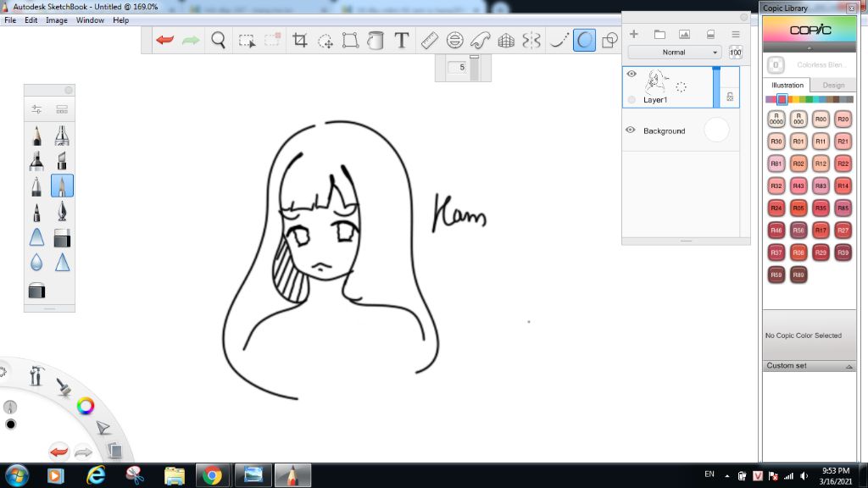Toggle Steady Stroke tool
Image resolution: width=868 pixels, height=488 pixels.
[559, 41]
